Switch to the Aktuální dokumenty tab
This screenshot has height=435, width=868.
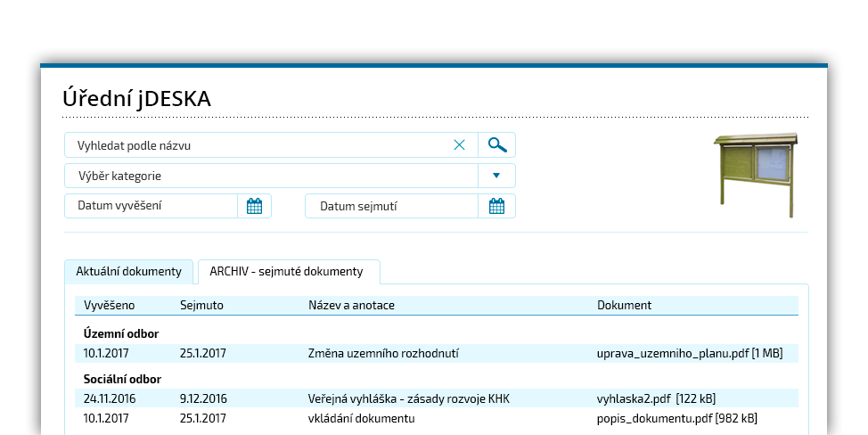click(x=128, y=272)
